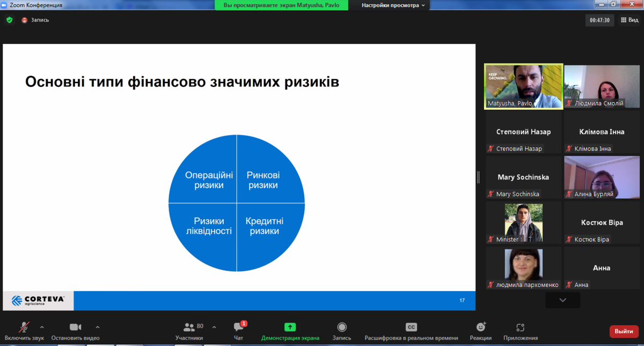Select Анна participant tile
Viewport: 644px width, 346px height.
click(603, 269)
